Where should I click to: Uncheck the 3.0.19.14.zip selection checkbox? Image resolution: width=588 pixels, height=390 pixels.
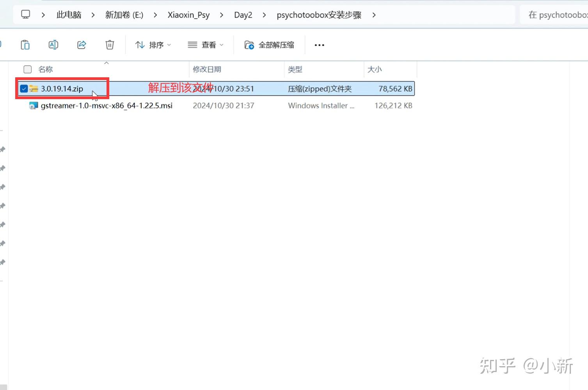(24, 89)
